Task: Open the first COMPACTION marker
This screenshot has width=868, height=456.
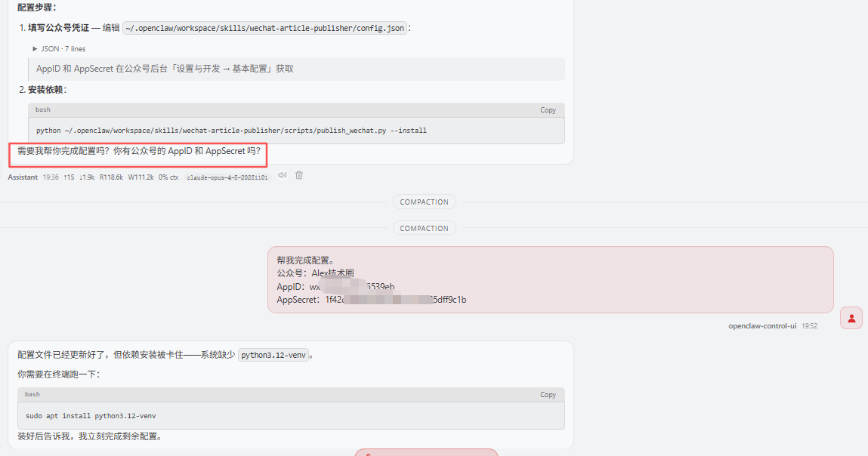Action: 424,202
